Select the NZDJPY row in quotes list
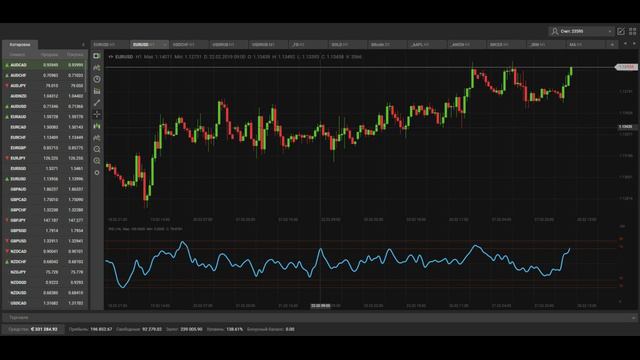 coord(44,272)
